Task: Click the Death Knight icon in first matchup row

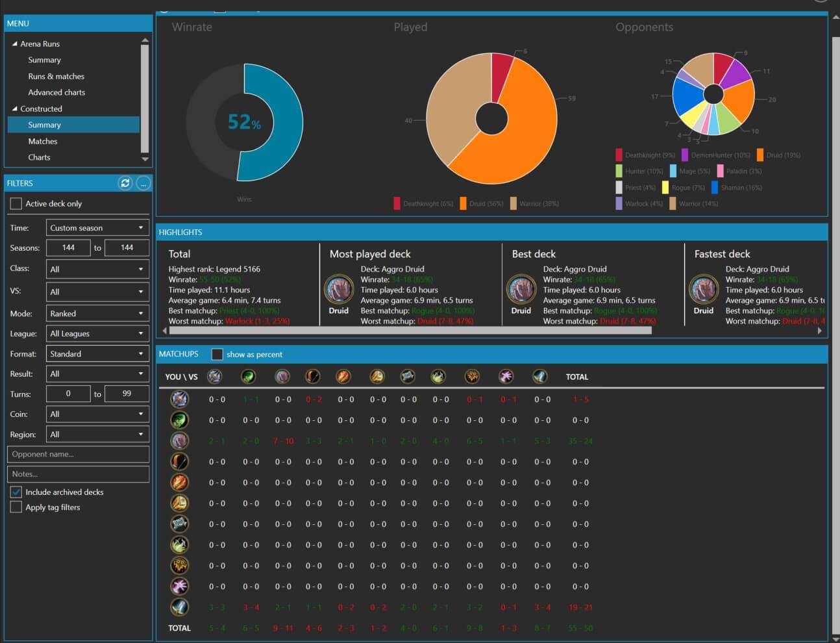Action: coord(180,399)
